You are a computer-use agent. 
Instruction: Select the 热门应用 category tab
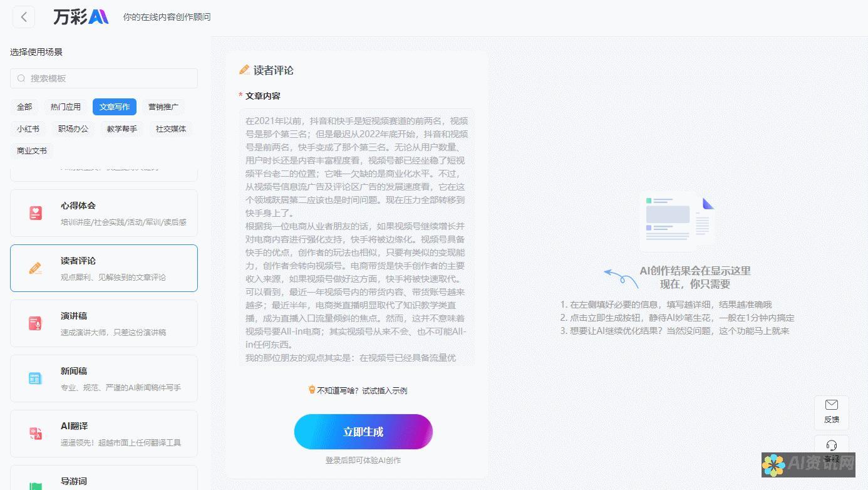[66, 107]
